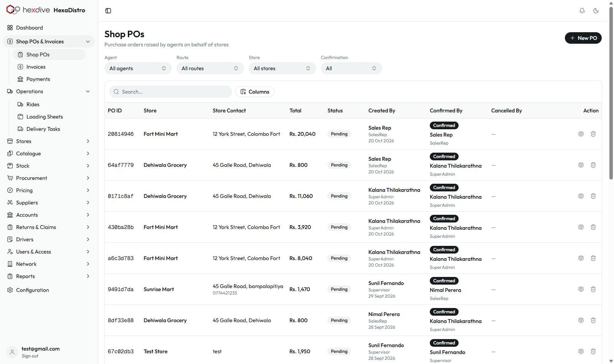Go to Dashboard
The image size is (614, 364).
(49, 28)
